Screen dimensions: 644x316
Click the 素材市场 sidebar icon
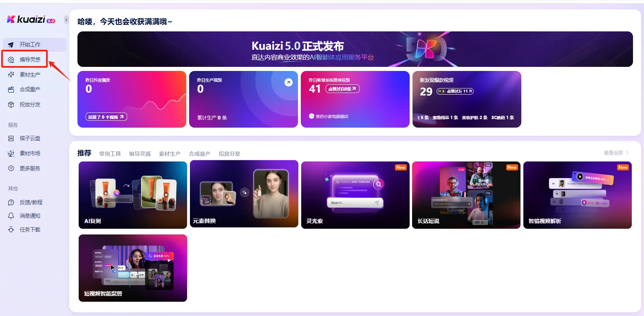point(11,153)
